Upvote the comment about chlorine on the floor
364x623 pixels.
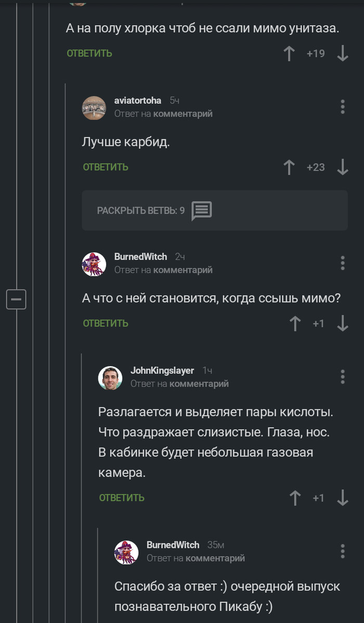click(x=289, y=53)
